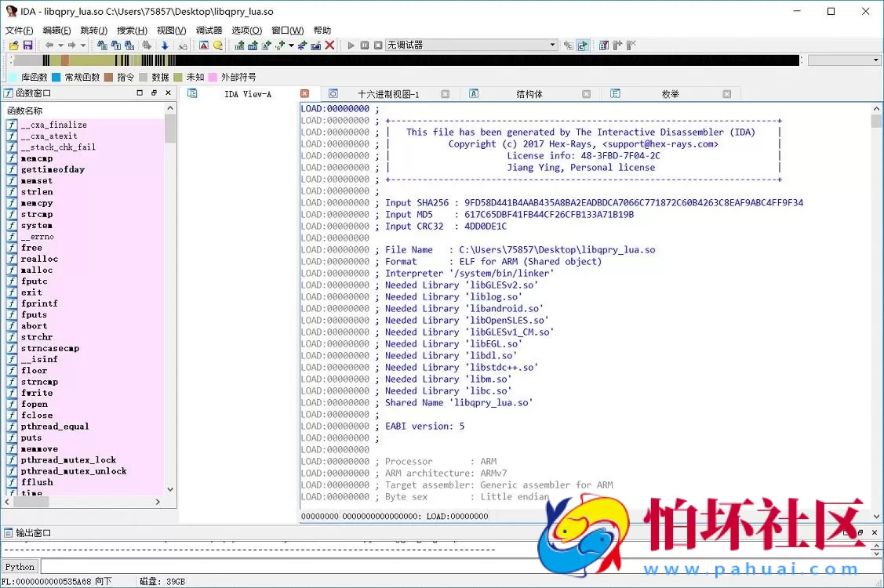
Task: Click the save database floppy icon
Action: [x=27, y=45]
